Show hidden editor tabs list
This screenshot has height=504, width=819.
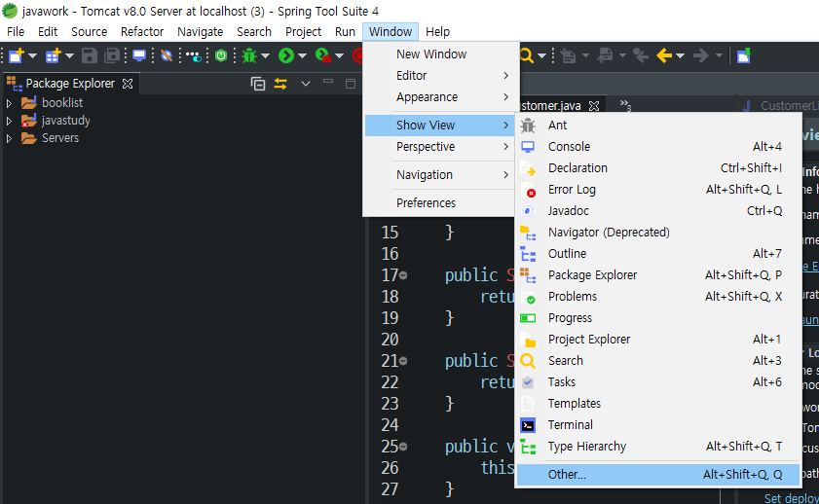click(x=626, y=105)
